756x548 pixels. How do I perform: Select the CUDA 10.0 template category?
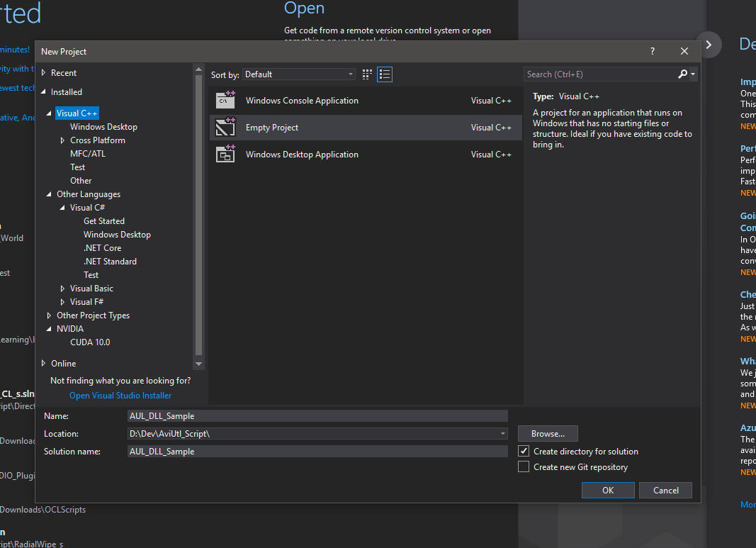(90, 342)
